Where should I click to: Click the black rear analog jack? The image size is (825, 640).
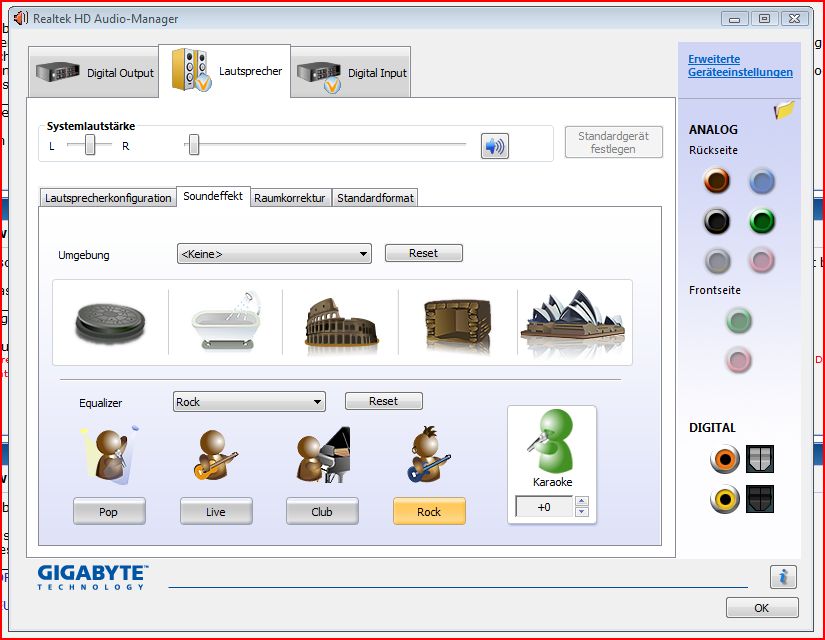click(x=717, y=221)
